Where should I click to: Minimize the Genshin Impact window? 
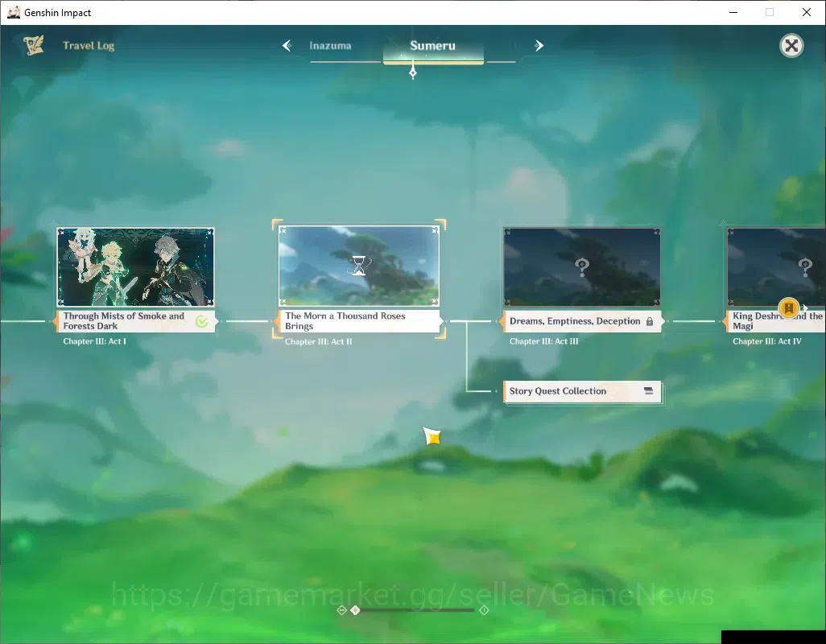(733, 12)
